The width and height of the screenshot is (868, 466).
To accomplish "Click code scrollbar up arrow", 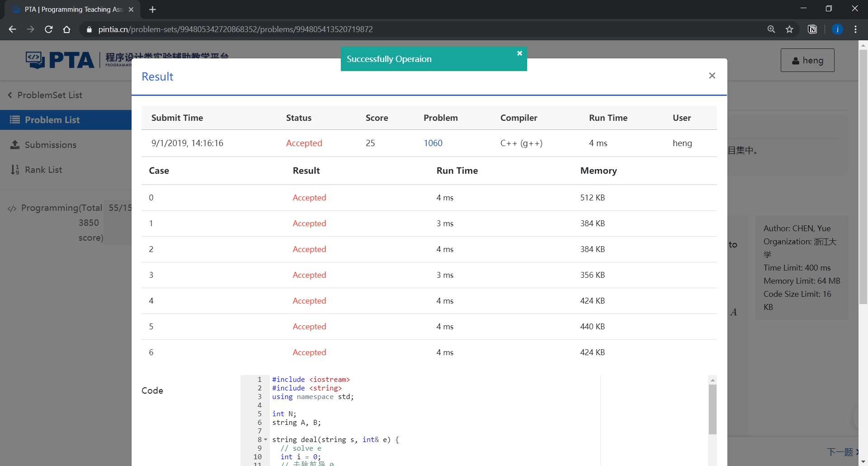I will pyautogui.click(x=712, y=380).
